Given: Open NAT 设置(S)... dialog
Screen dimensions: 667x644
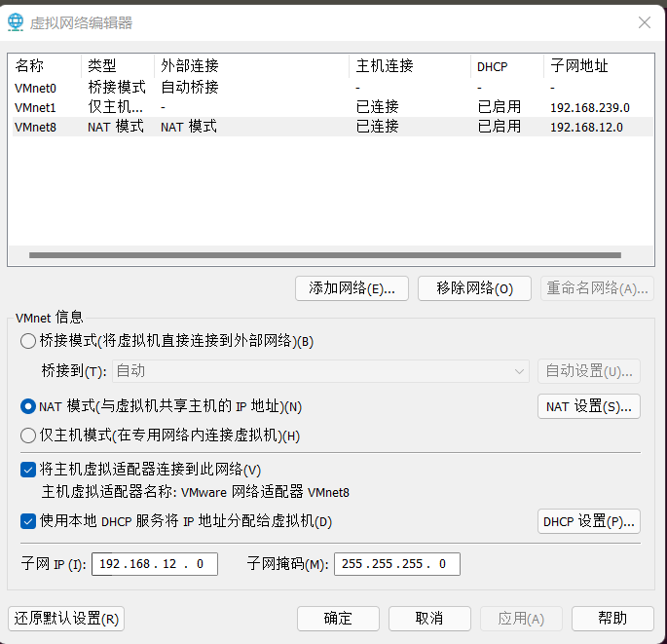Looking at the screenshot, I should [x=589, y=406].
